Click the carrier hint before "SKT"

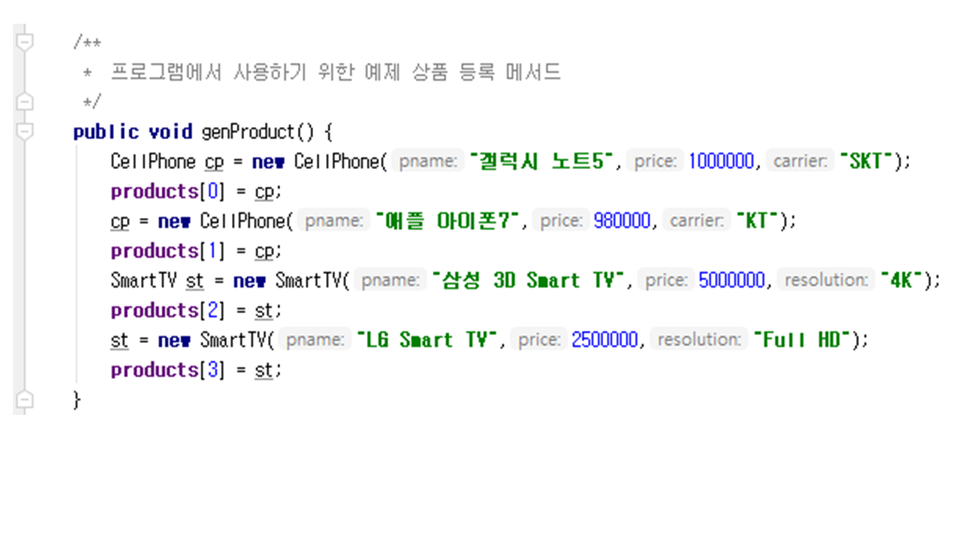click(x=800, y=161)
